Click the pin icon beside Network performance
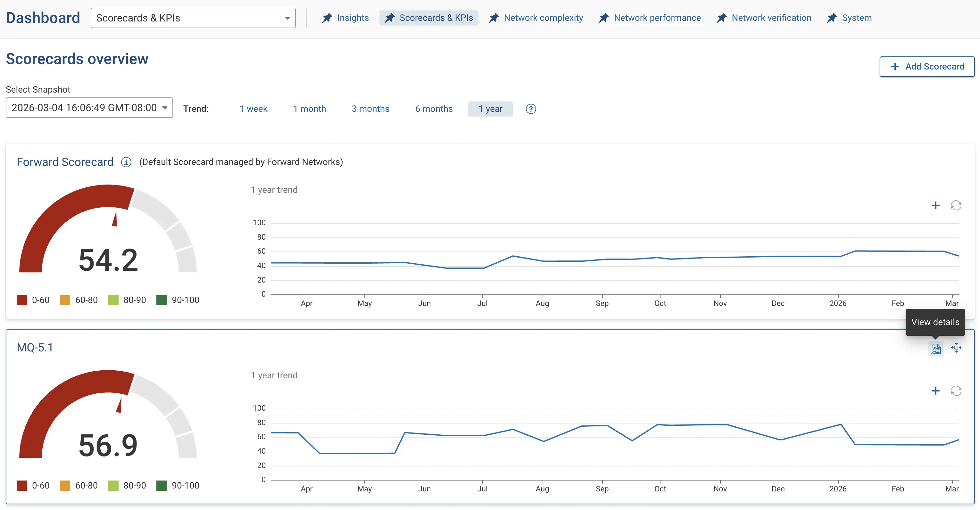980x510 pixels. (x=603, y=18)
